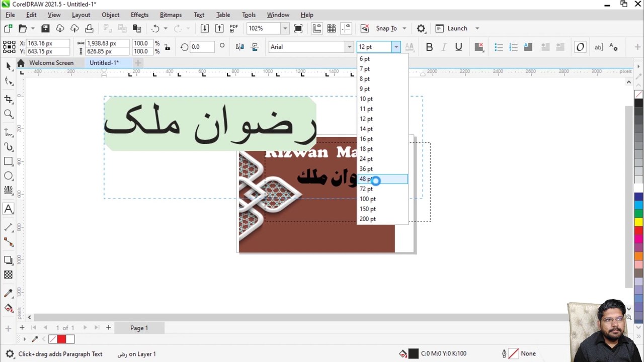The width and height of the screenshot is (644, 362).
Task: Click the yellow swatch in color palette
Action: click(x=638, y=222)
